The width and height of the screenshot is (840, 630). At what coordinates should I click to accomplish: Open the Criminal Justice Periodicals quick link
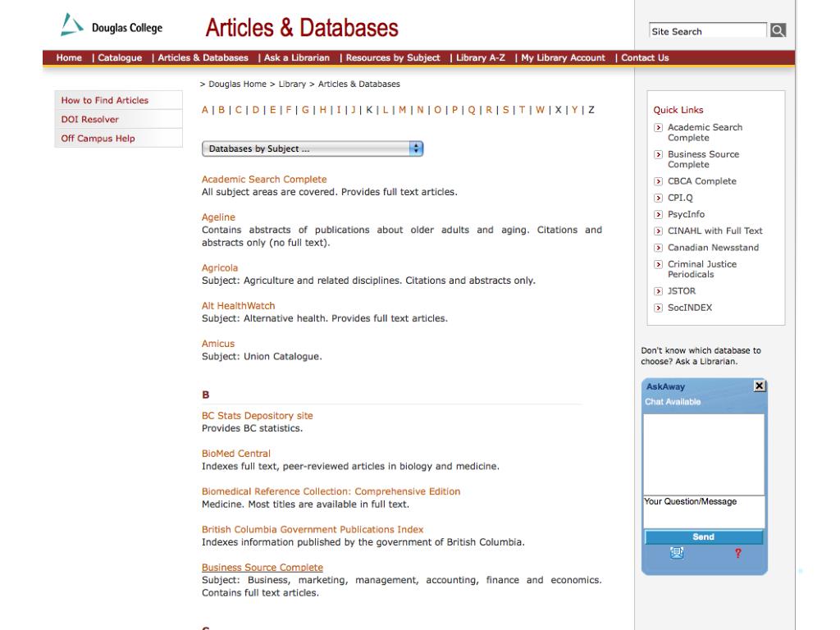coord(702,269)
